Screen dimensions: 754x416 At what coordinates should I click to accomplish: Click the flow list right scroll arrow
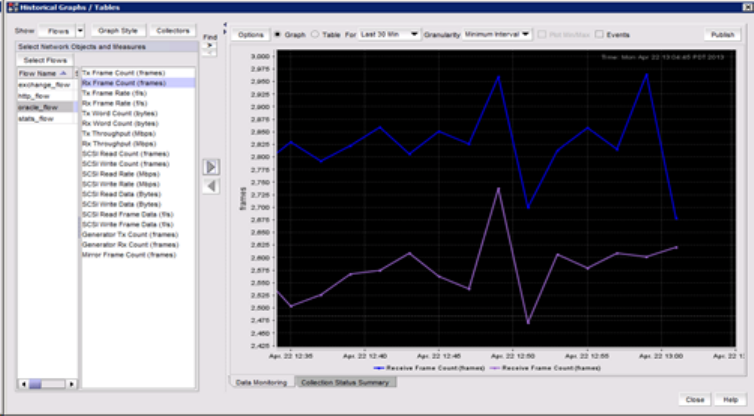[x=72, y=384]
